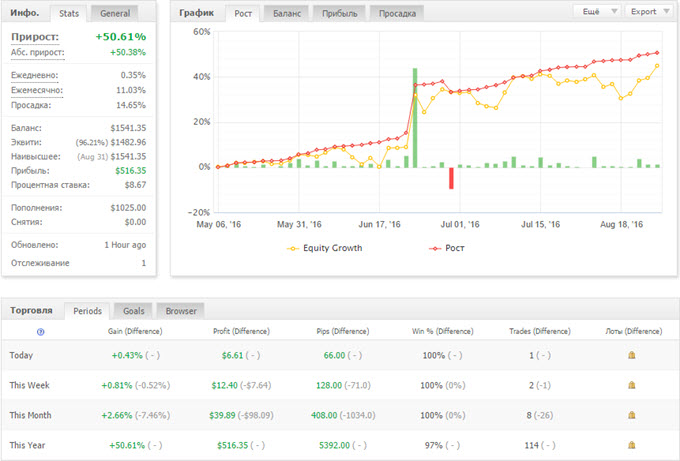Click the +50.61% growth value
Image resolution: width=680 pixels, height=461 pixels.
click(x=121, y=37)
